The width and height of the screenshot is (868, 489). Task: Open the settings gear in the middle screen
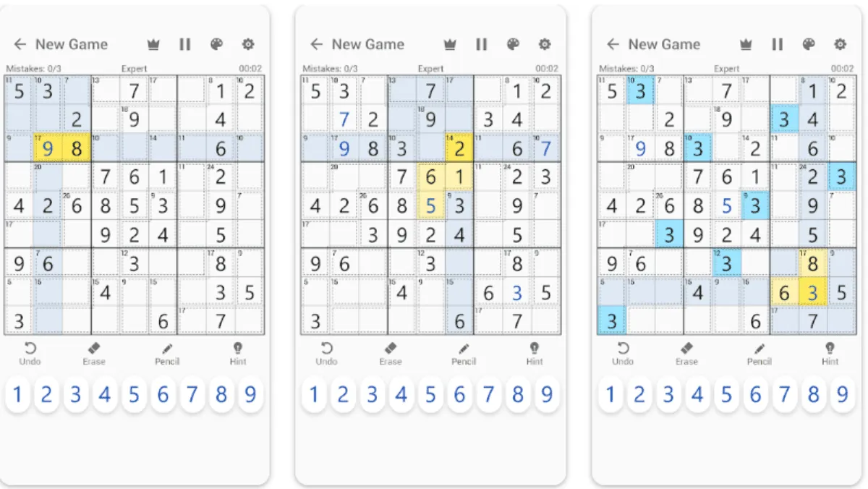[x=544, y=44]
